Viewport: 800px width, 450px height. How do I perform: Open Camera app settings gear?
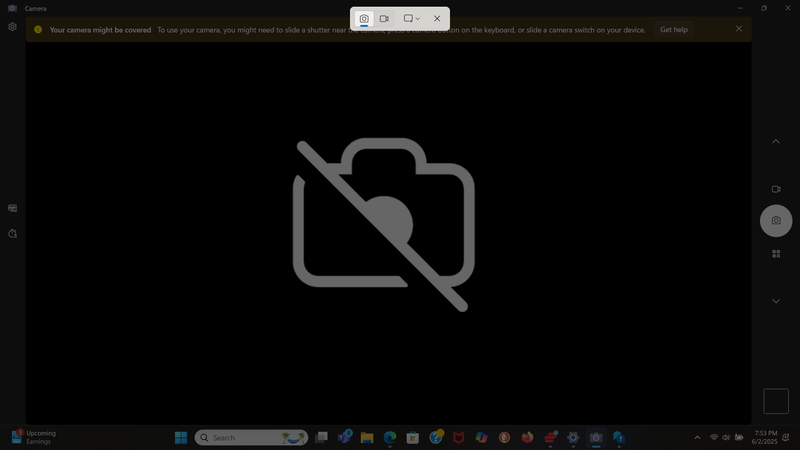[x=13, y=27]
